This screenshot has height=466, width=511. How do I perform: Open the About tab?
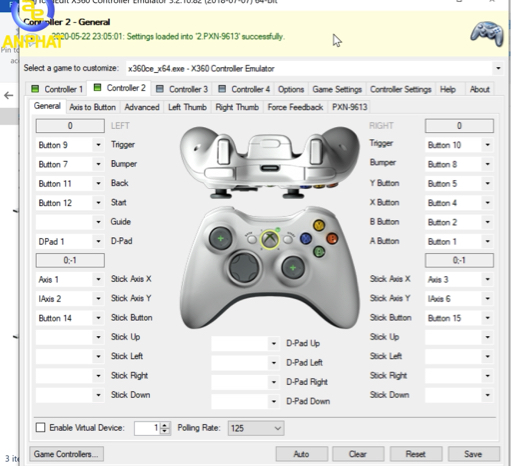pyautogui.click(x=480, y=89)
